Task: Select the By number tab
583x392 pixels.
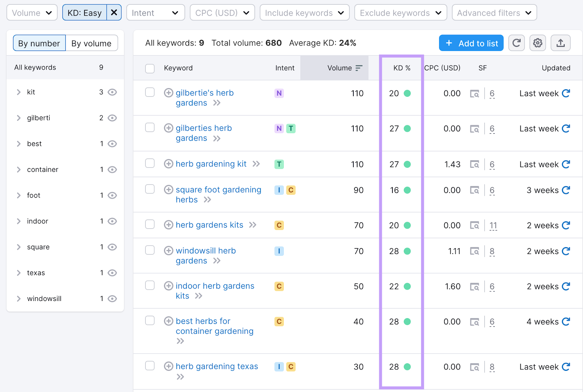Action: tap(39, 43)
